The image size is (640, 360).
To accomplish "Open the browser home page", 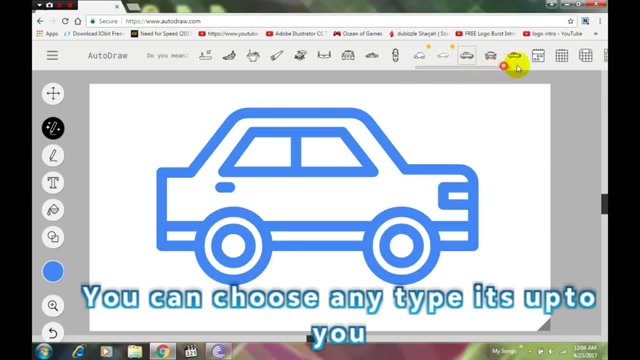I will coord(78,21).
